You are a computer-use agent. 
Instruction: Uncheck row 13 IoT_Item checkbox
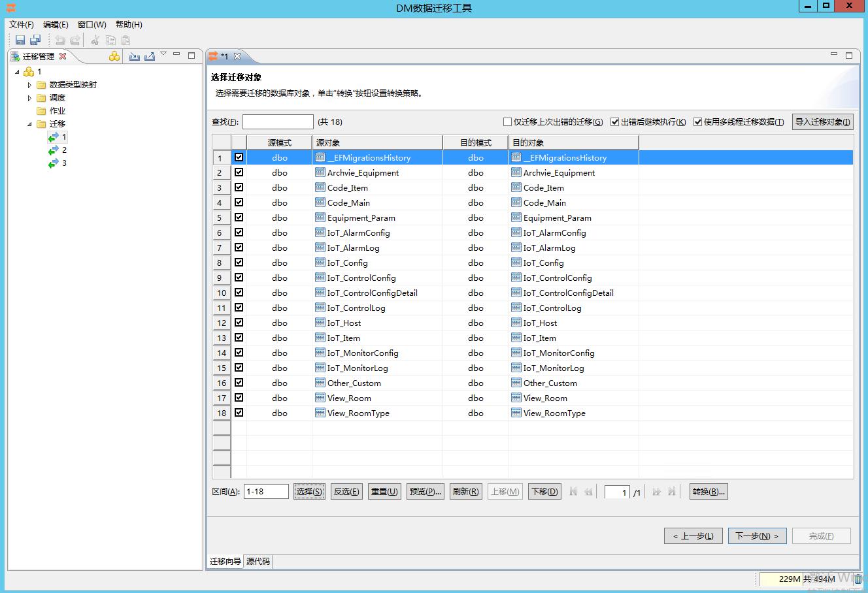tap(239, 338)
